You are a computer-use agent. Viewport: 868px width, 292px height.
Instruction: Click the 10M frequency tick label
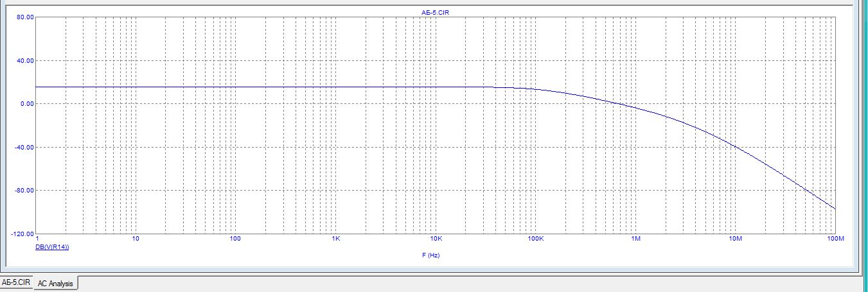pyautogui.click(x=735, y=239)
